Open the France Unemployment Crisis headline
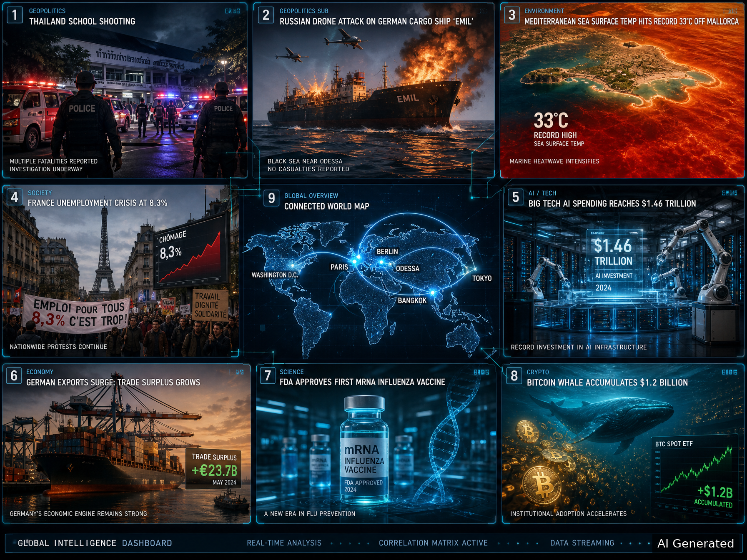 [x=98, y=203]
